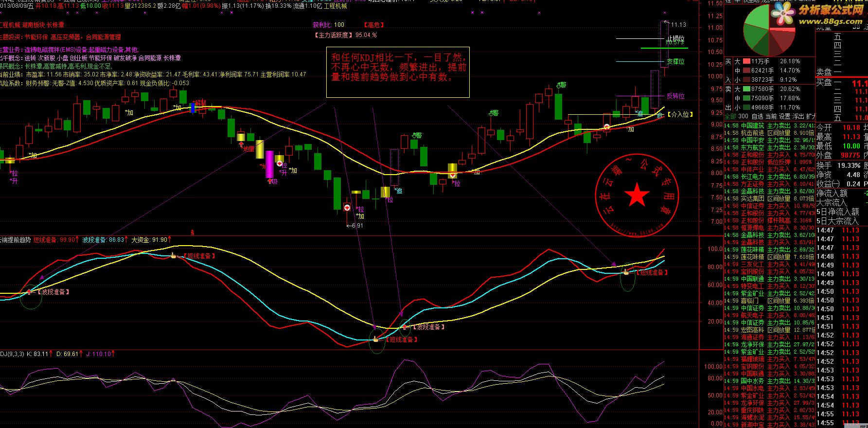Click the red up-arrow 吸 signal
This screenshot has height=428, width=868.
[x=270, y=181]
